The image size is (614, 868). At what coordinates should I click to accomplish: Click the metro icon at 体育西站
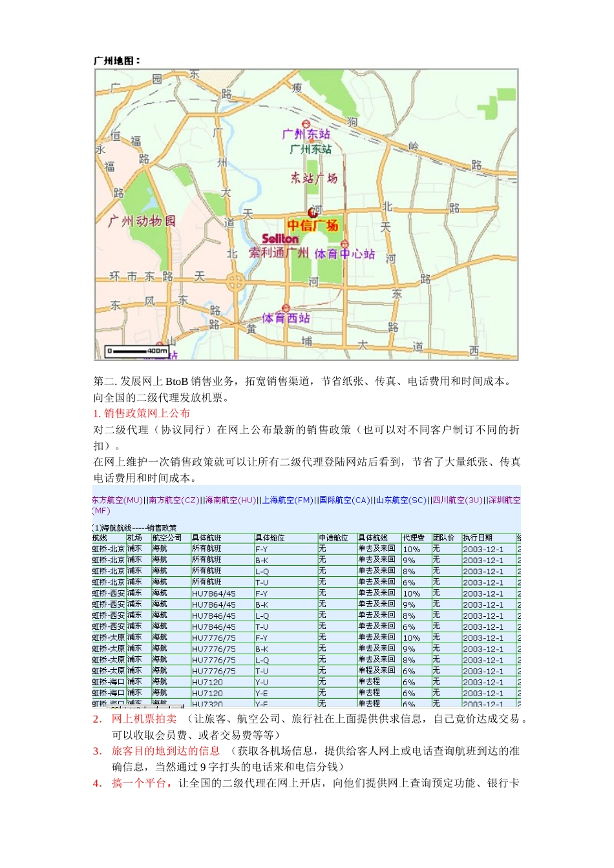[286, 308]
